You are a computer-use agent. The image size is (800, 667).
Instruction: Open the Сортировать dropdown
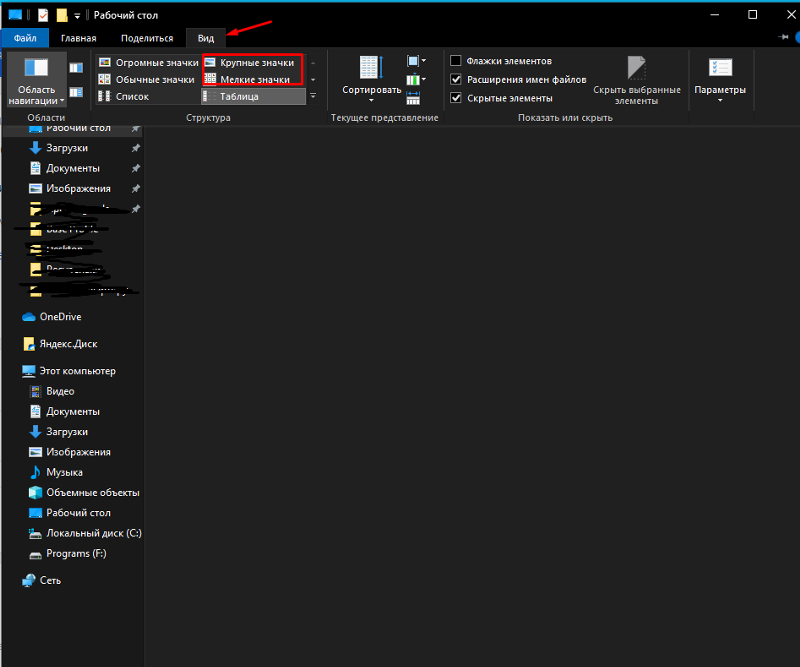pos(371,79)
